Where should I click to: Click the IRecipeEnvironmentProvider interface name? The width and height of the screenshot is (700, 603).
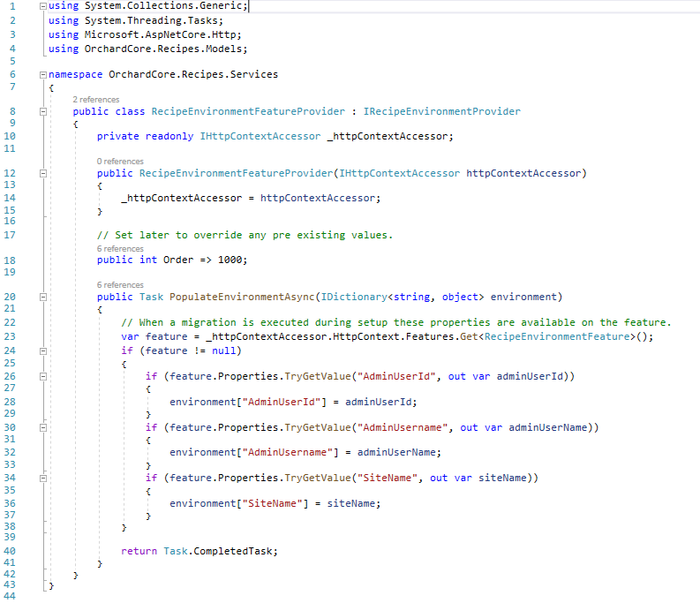442,111
